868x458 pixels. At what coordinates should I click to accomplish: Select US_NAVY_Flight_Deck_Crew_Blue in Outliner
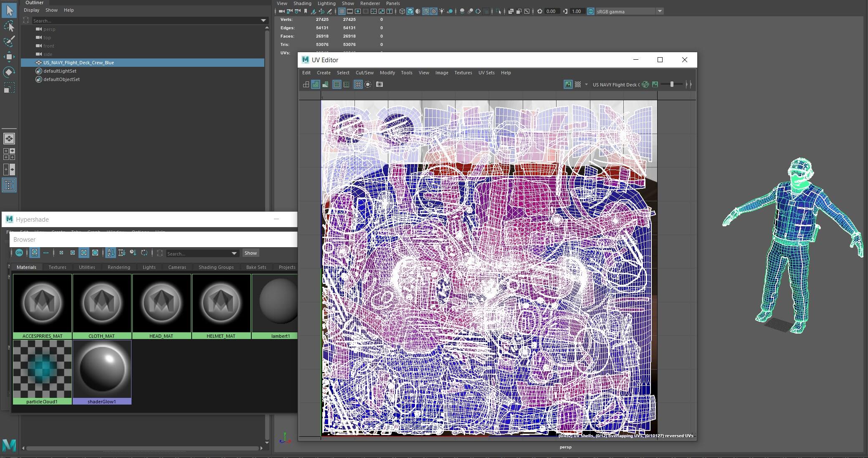coord(78,63)
